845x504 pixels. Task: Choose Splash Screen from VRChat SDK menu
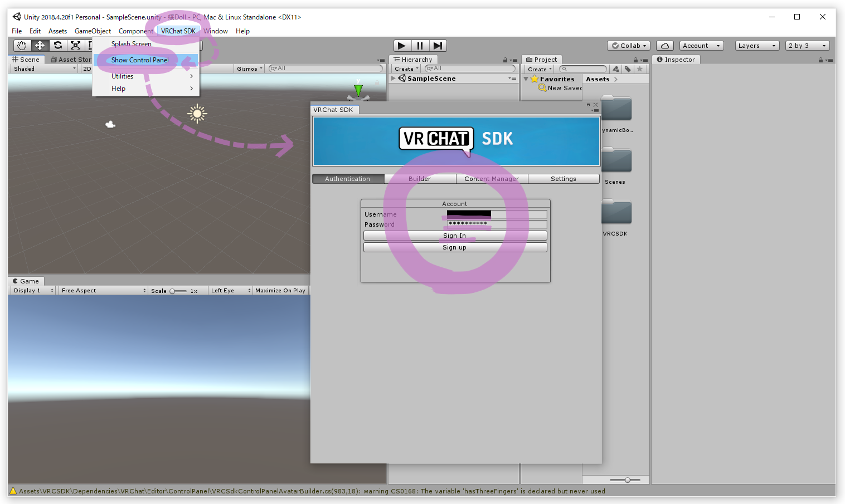tap(145, 44)
